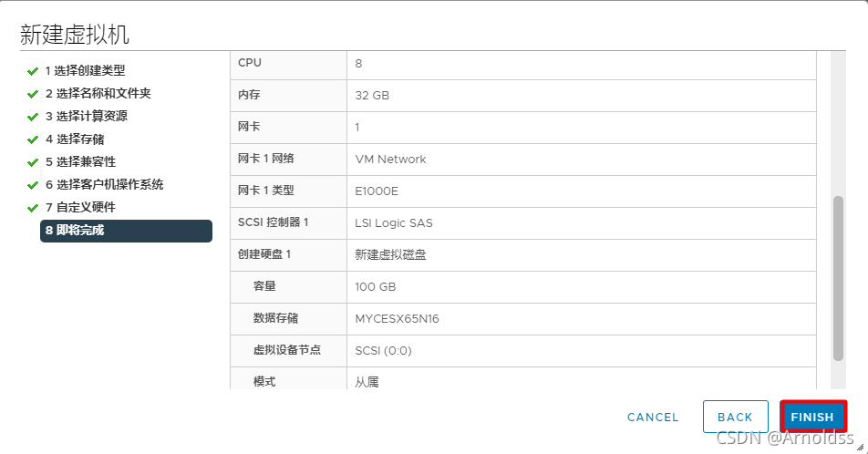
Task: Select step 4 选择存储
Action: (74, 139)
